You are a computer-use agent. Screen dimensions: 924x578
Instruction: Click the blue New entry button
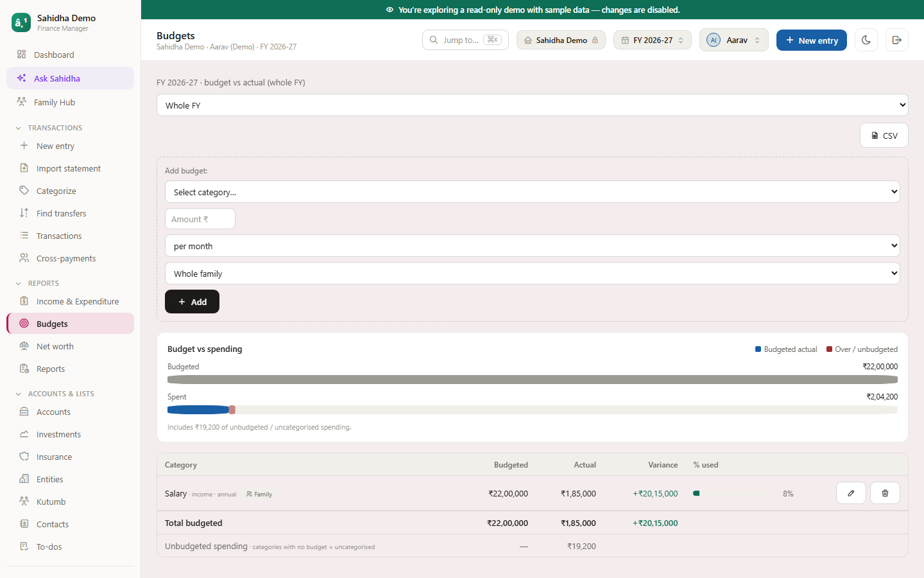pyautogui.click(x=812, y=40)
